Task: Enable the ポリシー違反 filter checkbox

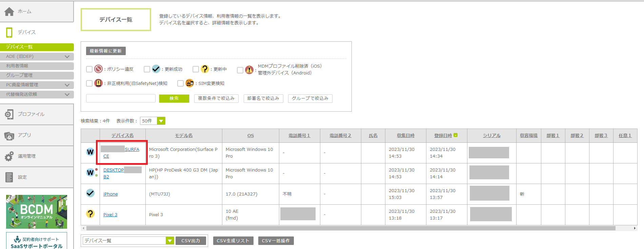Action: click(89, 69)
